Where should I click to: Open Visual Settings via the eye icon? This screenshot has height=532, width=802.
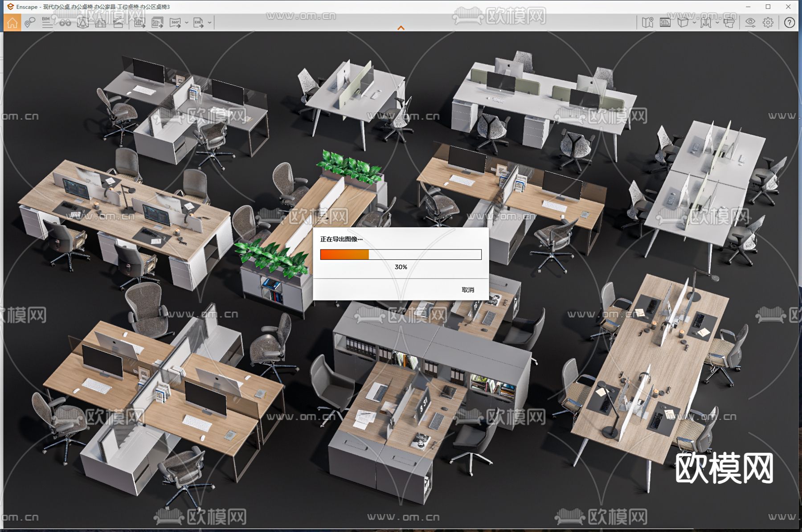point(750,23)
